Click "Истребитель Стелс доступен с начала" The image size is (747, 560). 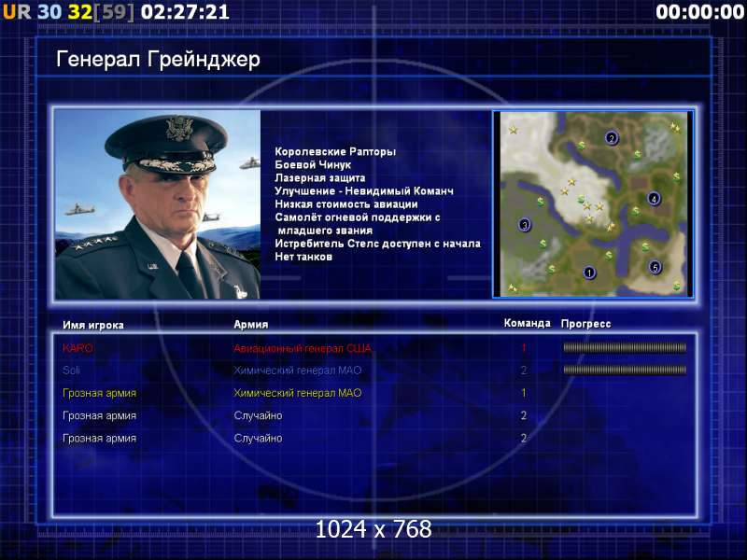pos(378,244)
